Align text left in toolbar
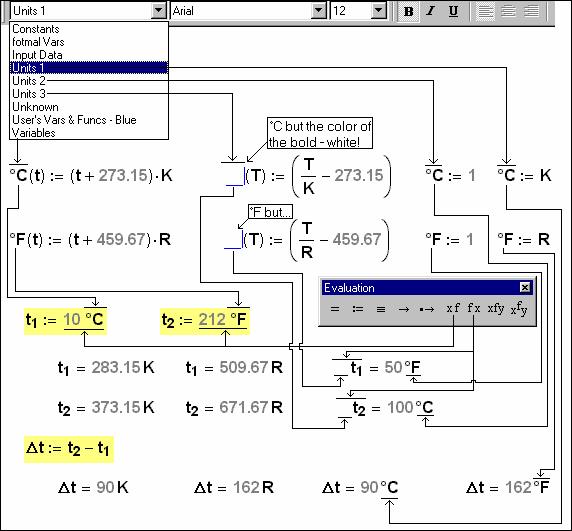This screenshot has height=531, width=572. [485, 11]
